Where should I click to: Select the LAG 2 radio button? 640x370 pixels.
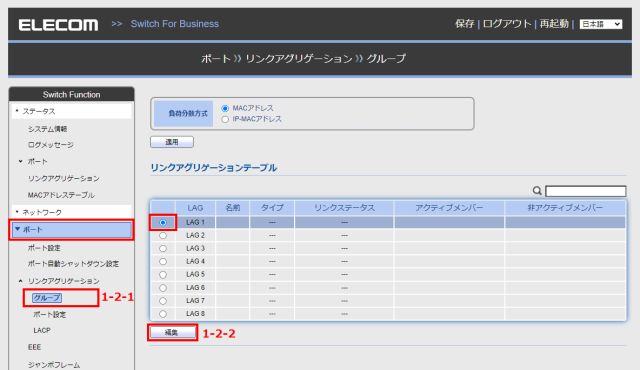[163, 235]
